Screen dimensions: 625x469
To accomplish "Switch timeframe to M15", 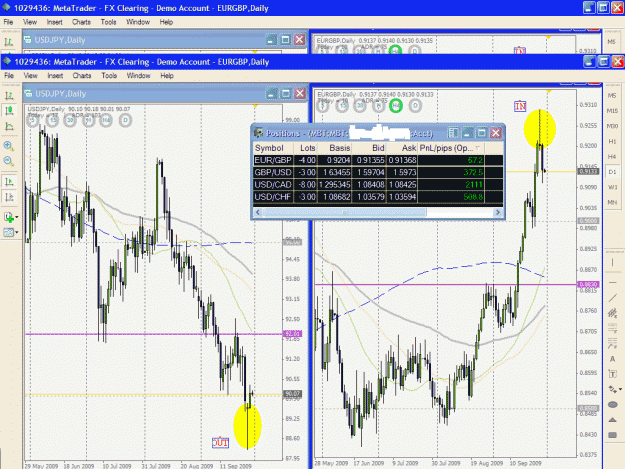I will coord(612,111).
